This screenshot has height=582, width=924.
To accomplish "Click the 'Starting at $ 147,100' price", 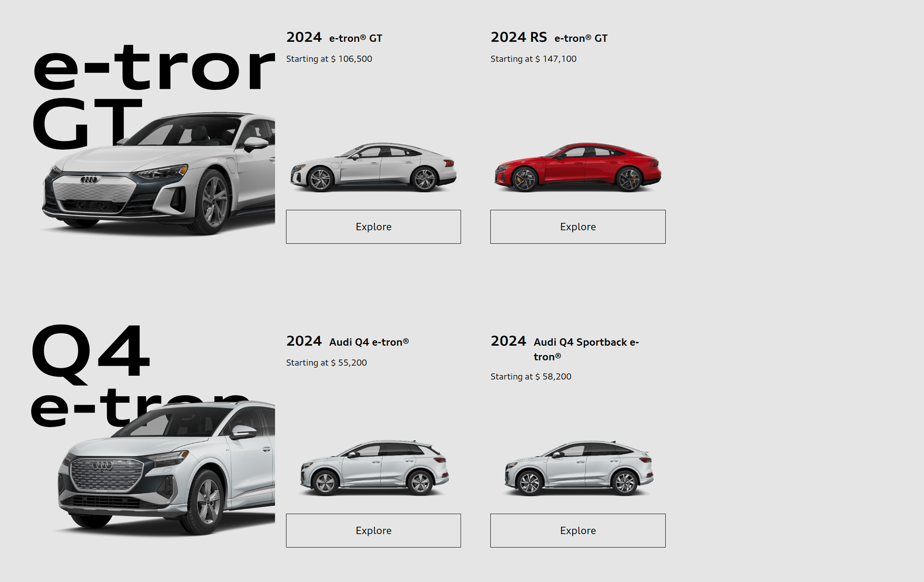I will tap(533, 59).
